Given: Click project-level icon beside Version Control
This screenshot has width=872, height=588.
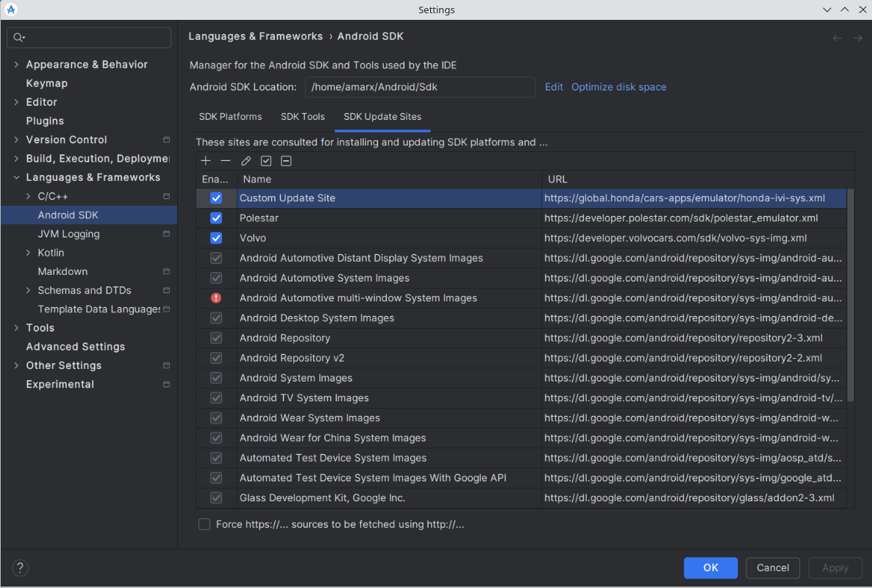Looking at the screenshot, I should [166, 140].
